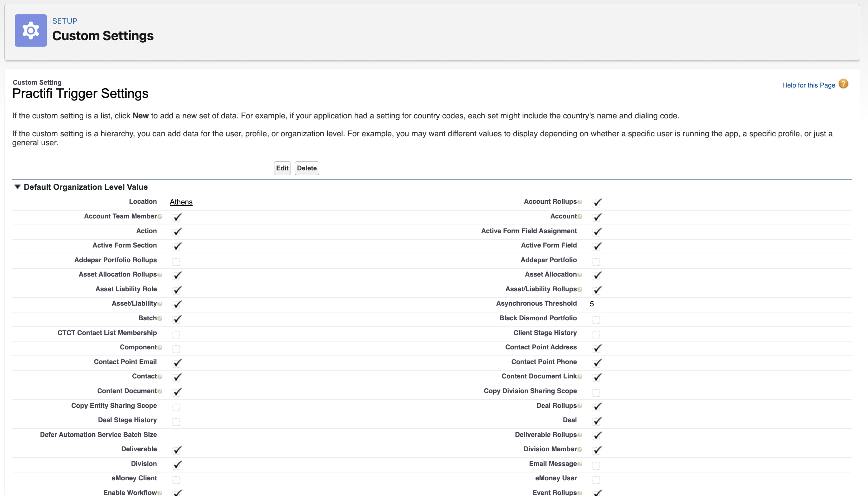This screenshot has width=868, height=504.
Task: Click help icon next to Account Rollups
Action: point(580,202)
